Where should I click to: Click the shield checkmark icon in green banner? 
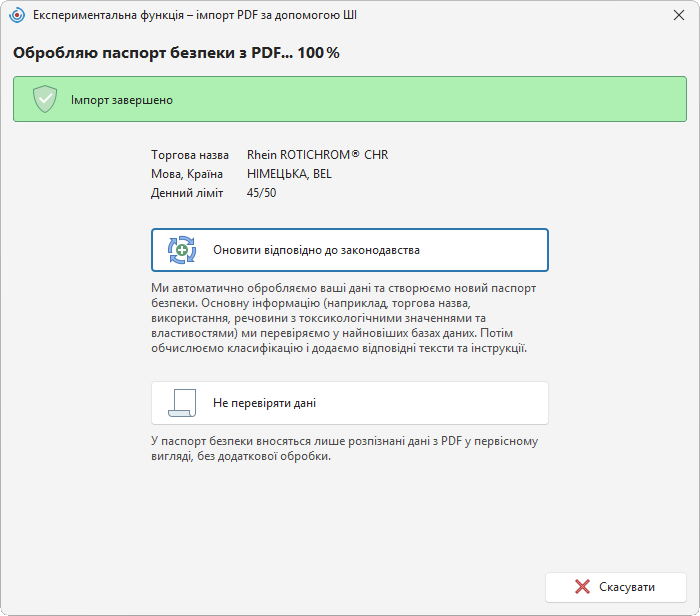(45, 99)
